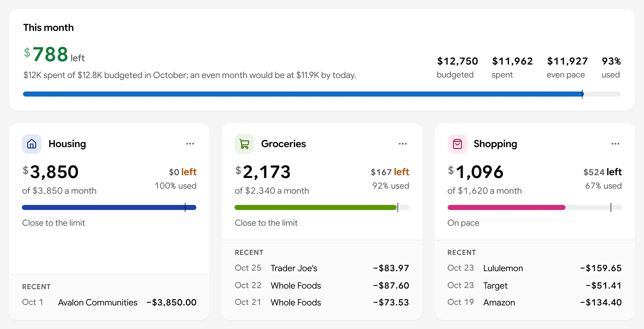The width and height of the screenshot is (644, 329).
Task: Click the Shopping card title
Action: (x=495, y=144)
